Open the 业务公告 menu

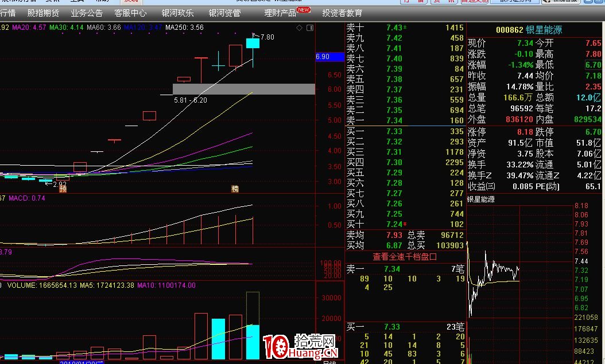tap(87, 13)
